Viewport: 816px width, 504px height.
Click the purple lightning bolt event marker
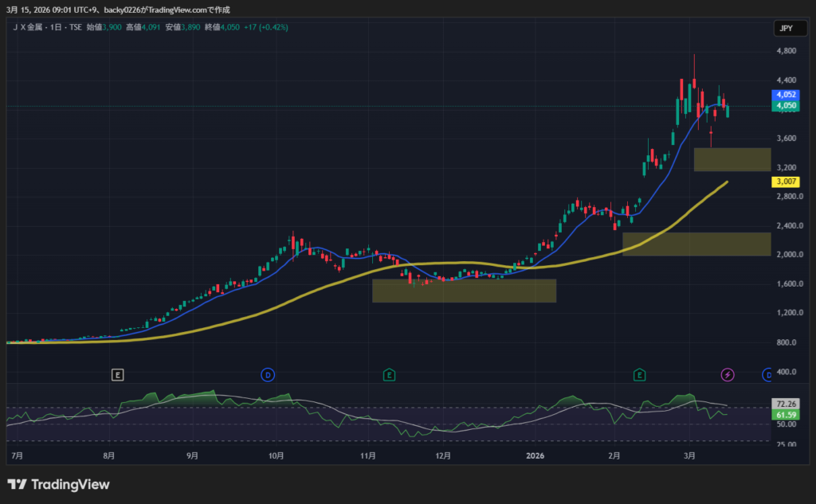coord(728,374)
